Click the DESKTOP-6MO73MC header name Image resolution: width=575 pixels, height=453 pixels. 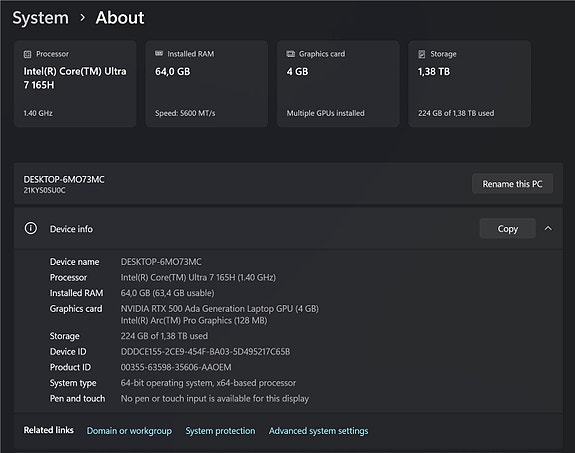tap(64, 179)
